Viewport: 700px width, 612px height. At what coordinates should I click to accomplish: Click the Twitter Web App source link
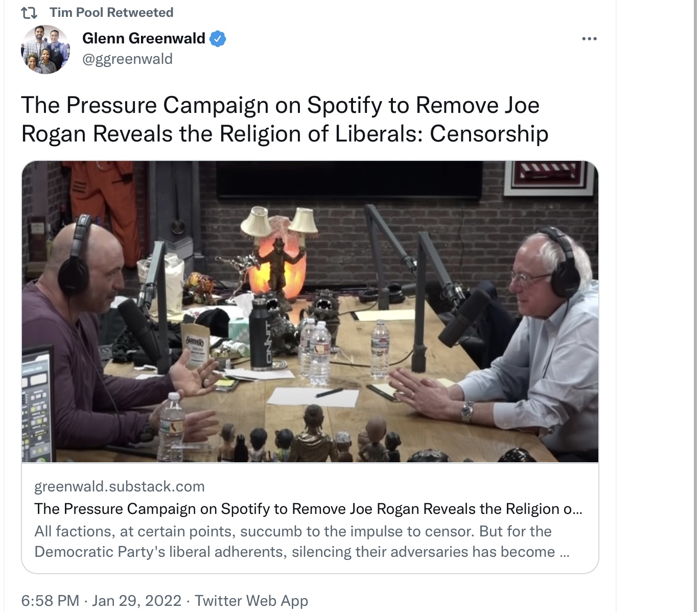[251, 600]
